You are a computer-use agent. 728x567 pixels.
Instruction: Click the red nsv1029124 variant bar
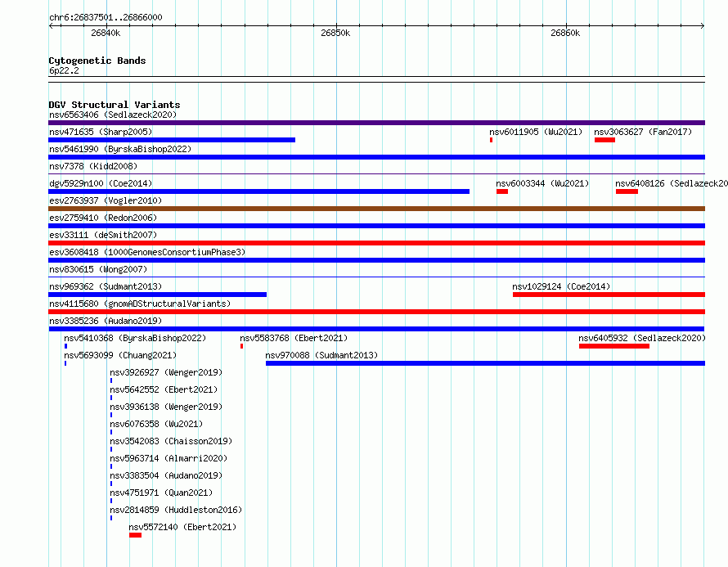[609, 295]
